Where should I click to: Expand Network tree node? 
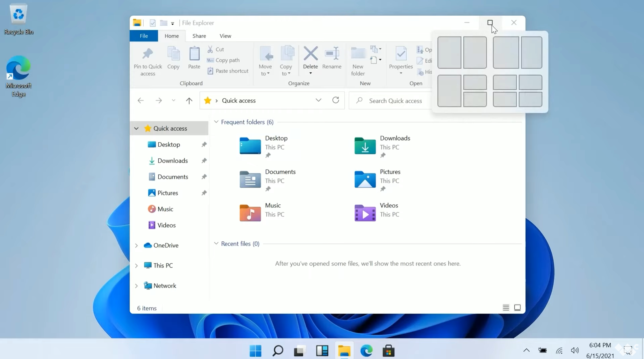coord(136,286)
